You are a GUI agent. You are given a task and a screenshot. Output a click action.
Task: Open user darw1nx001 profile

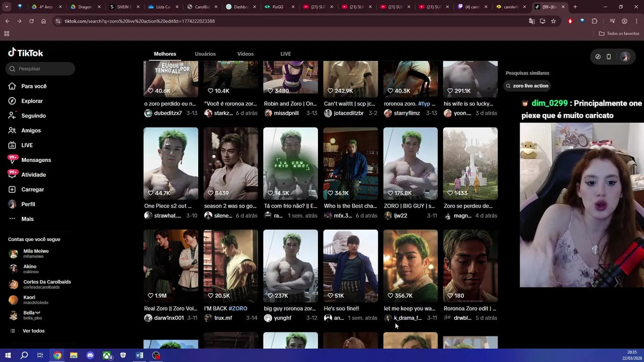(169, 318)
